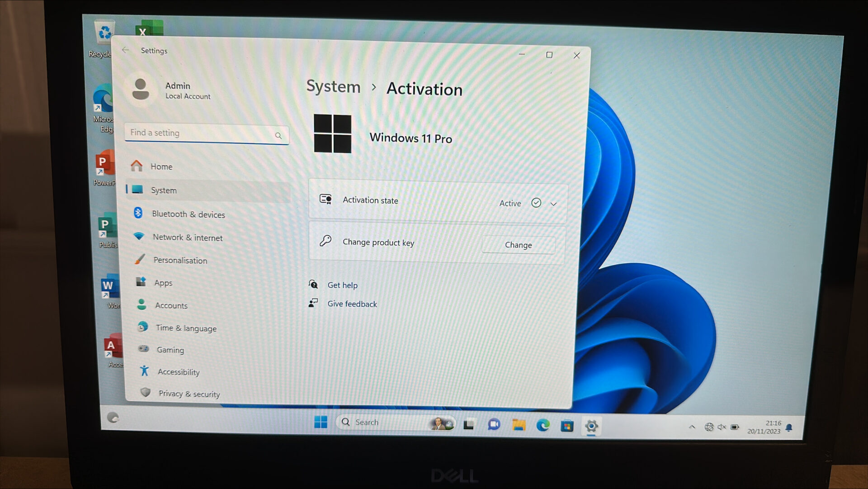Open File Explorer from taskbar
Image resolution: width=868 pixels, height=489 pixels.
tap(519, 425)
